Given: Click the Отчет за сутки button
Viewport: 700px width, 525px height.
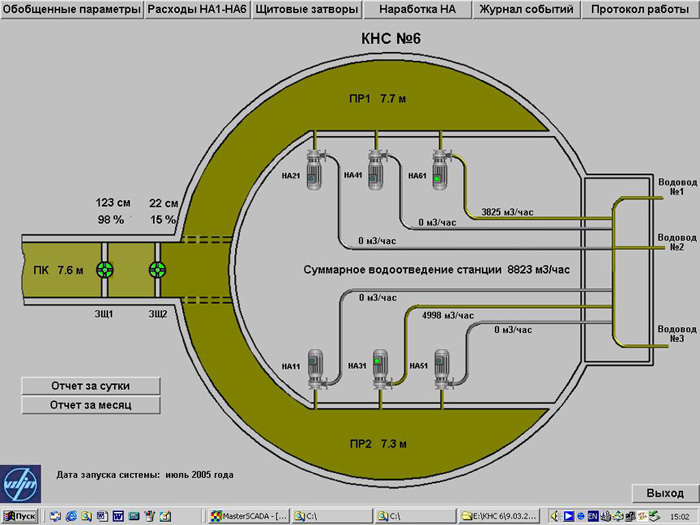Looking at the screenshot, I should click(x=91, y=386).
